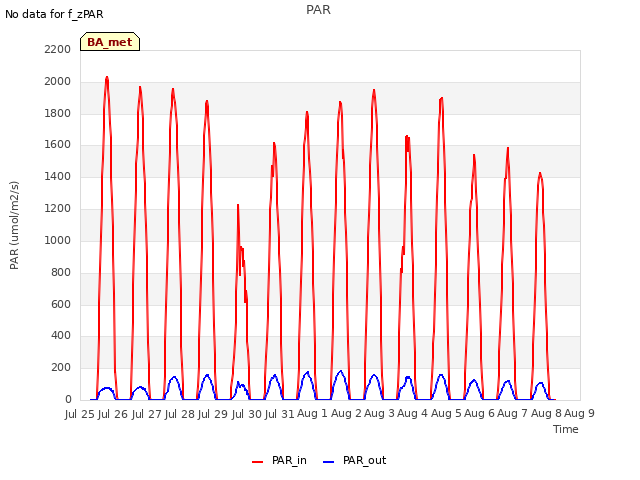Screen dimensions: 640x480
Task: Click the Aug 6 x-axis tick label
Action: pos(479,413)
